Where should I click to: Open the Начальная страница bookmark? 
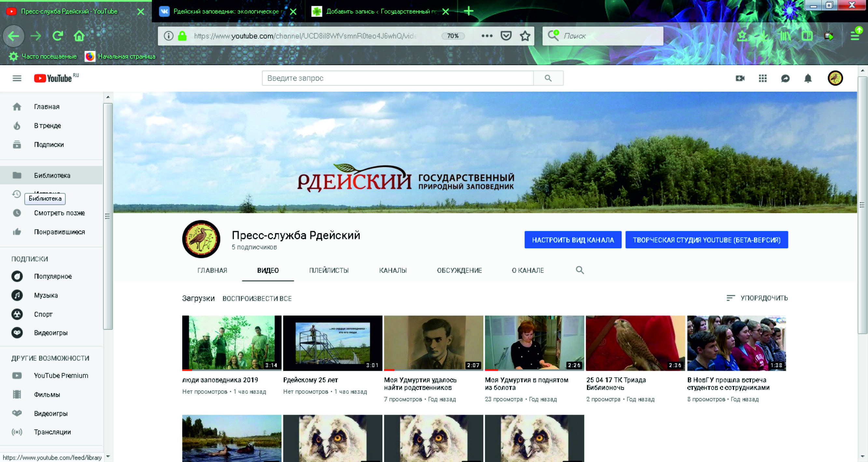click(120, 56)
